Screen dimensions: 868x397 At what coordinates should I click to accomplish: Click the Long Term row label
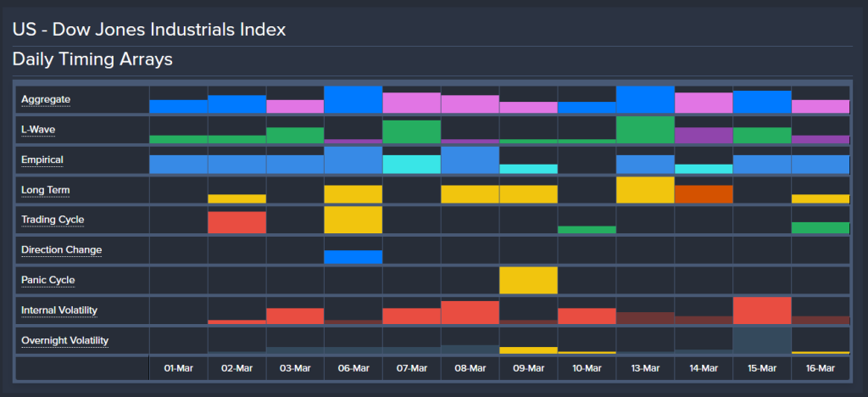(44, 190)
